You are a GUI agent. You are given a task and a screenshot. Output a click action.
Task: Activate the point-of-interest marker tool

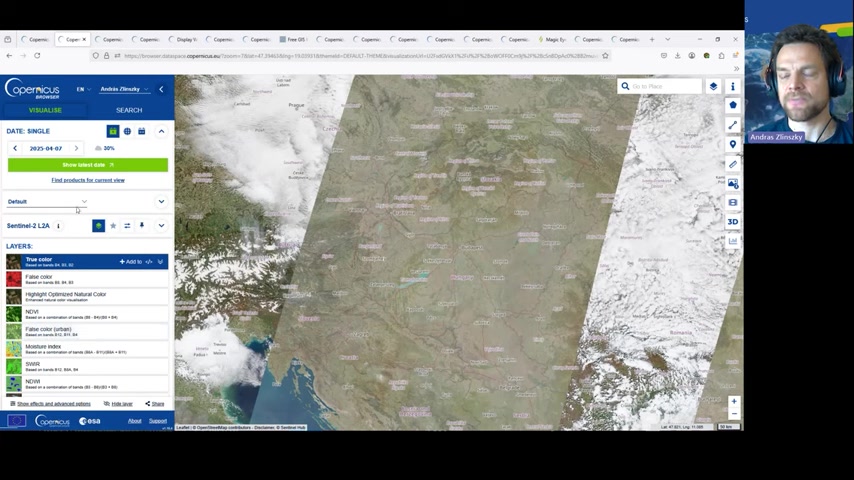(733, 145)
